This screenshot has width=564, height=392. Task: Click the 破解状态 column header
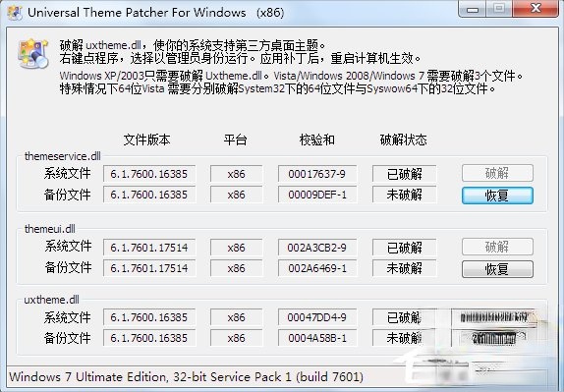click(403, 140)
